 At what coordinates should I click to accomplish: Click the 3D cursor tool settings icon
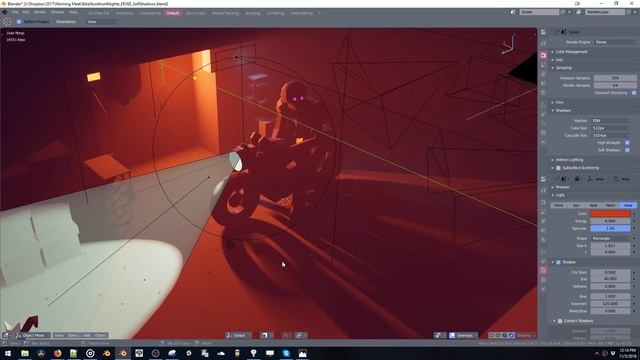pyautogui.click(x=7, y=22)
